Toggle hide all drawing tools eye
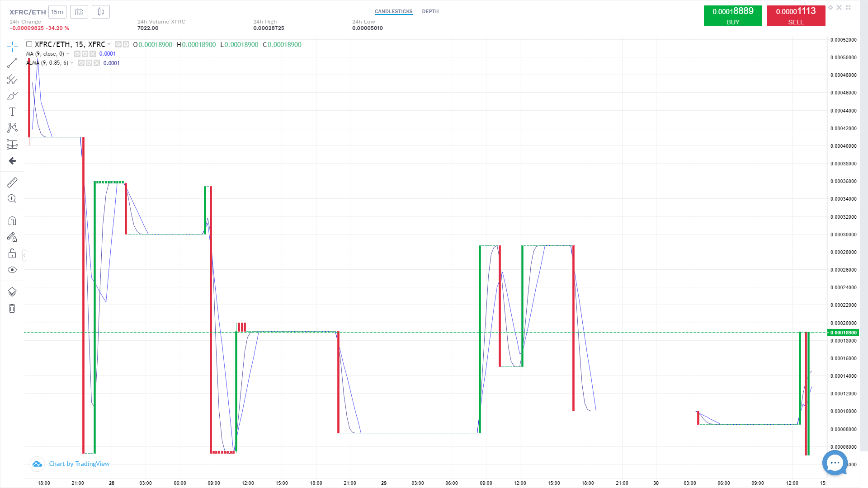Viewport: 868px width, 488px height. point(12,270)
